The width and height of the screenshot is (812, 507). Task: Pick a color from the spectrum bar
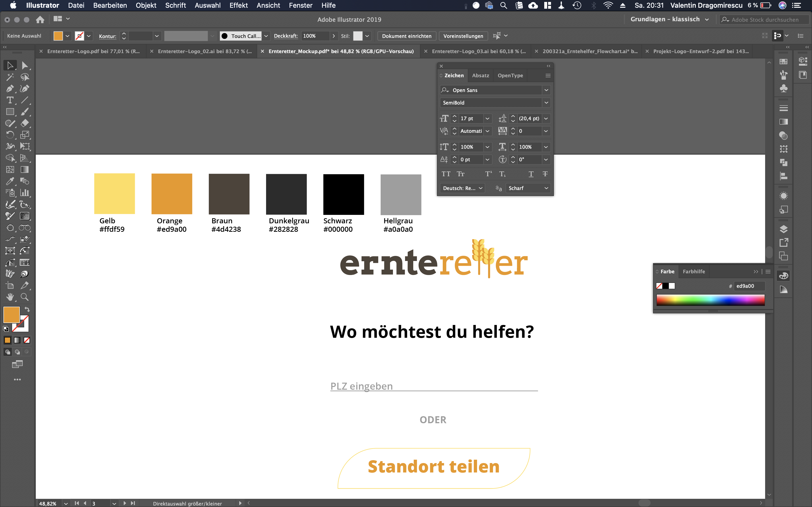coord(710,300)
